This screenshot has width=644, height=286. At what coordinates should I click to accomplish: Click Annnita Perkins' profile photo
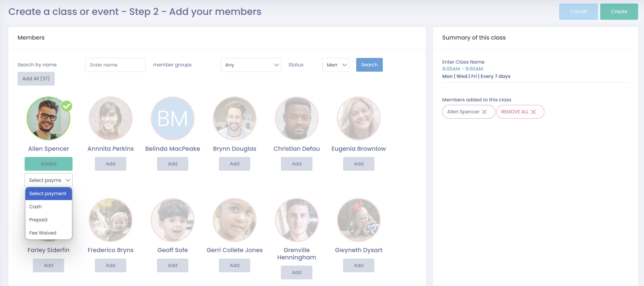click(x=110, y=118)
